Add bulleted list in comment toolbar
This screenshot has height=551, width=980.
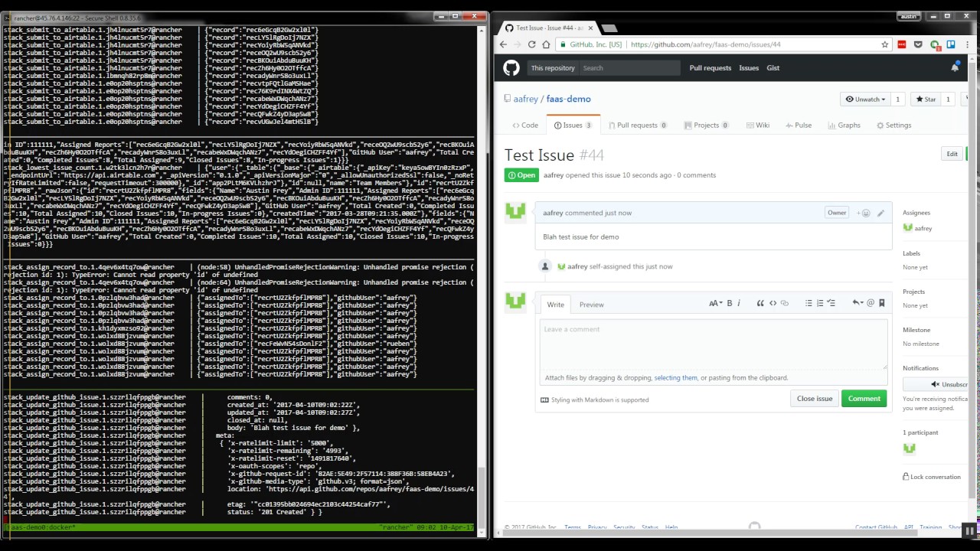click(x=808, y=303)
